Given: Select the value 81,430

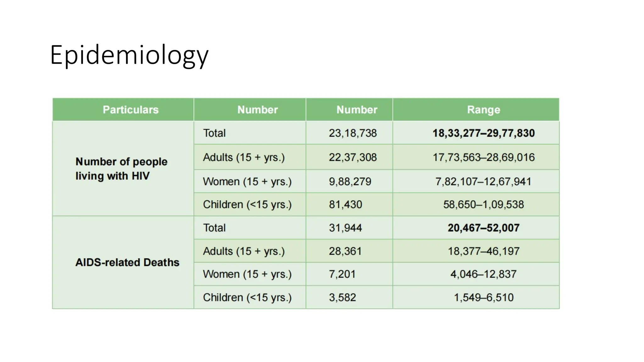Looking at the screenshot, I should tap(346, 205).
